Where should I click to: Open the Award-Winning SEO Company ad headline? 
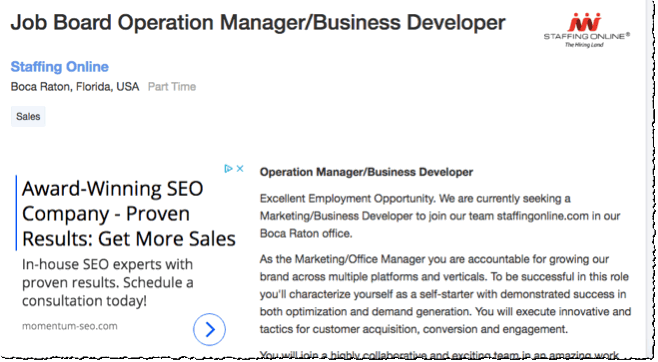click(x=128, y=214)
